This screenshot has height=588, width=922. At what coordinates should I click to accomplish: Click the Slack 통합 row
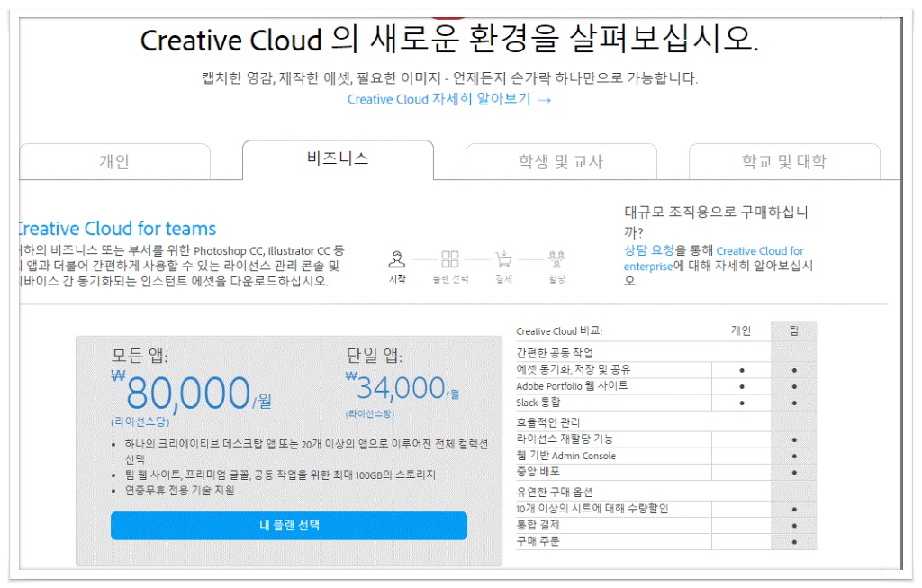point(666,403)
